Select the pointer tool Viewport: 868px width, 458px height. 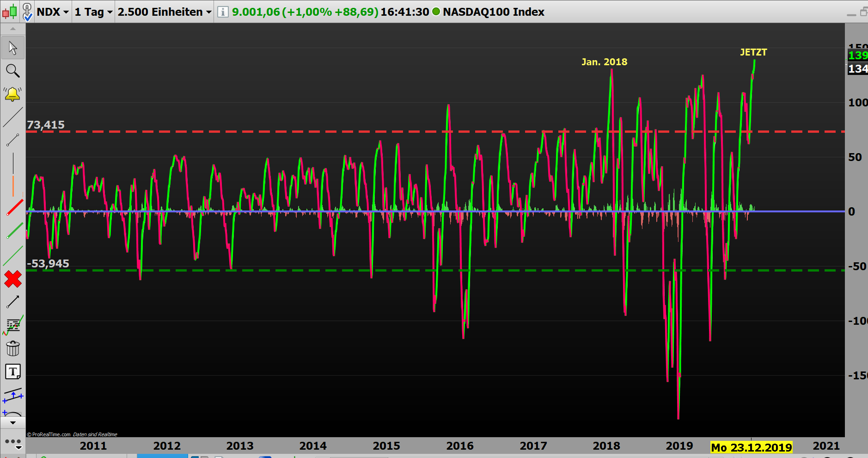[12, 48]
